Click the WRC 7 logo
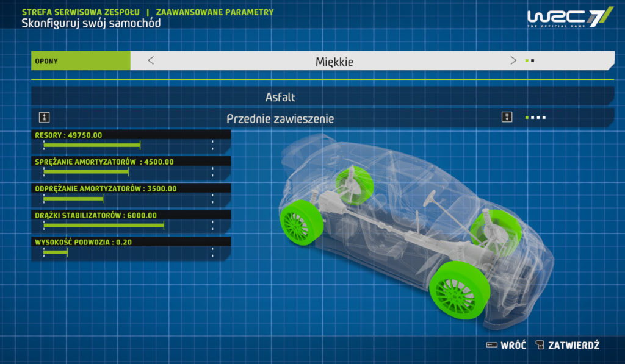 571,17
